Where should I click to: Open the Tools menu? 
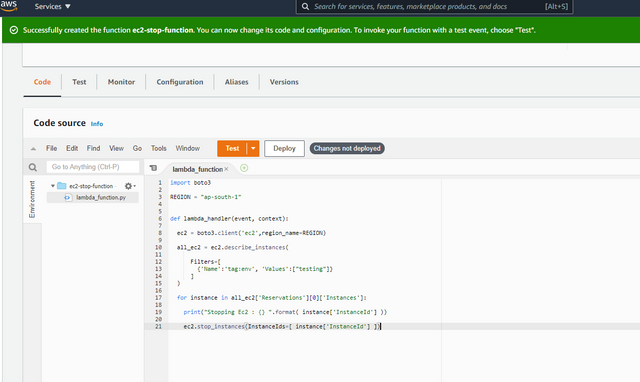click(x=159, y=149)
